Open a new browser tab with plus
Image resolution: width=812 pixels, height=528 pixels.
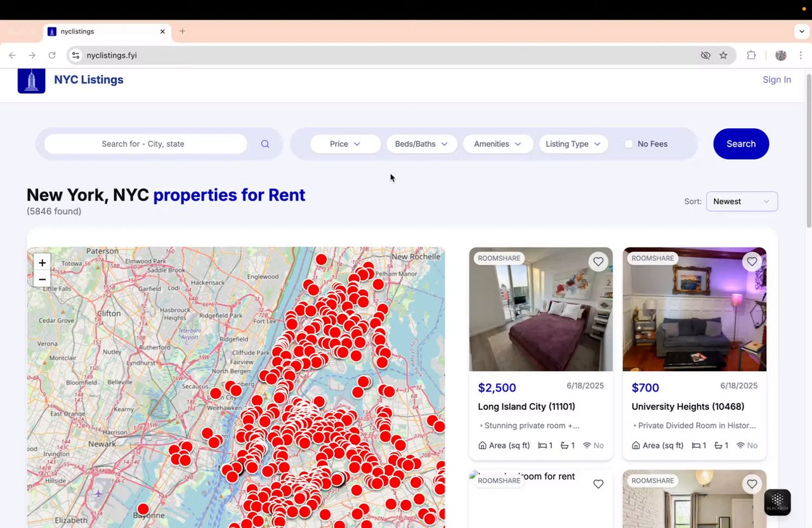pos(183,31)
